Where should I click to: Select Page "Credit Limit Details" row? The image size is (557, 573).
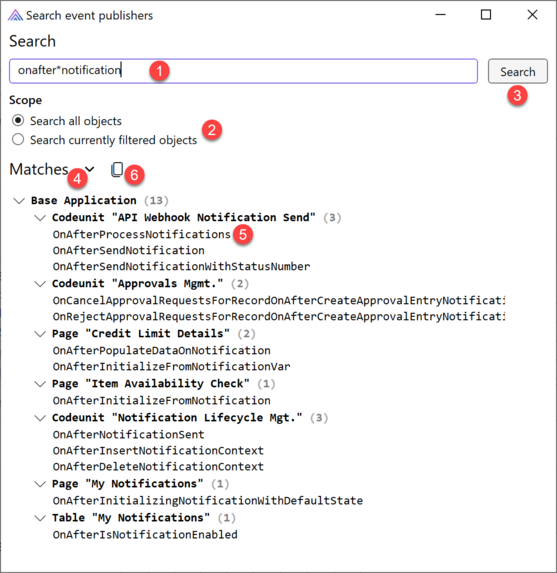pos(154,334)
